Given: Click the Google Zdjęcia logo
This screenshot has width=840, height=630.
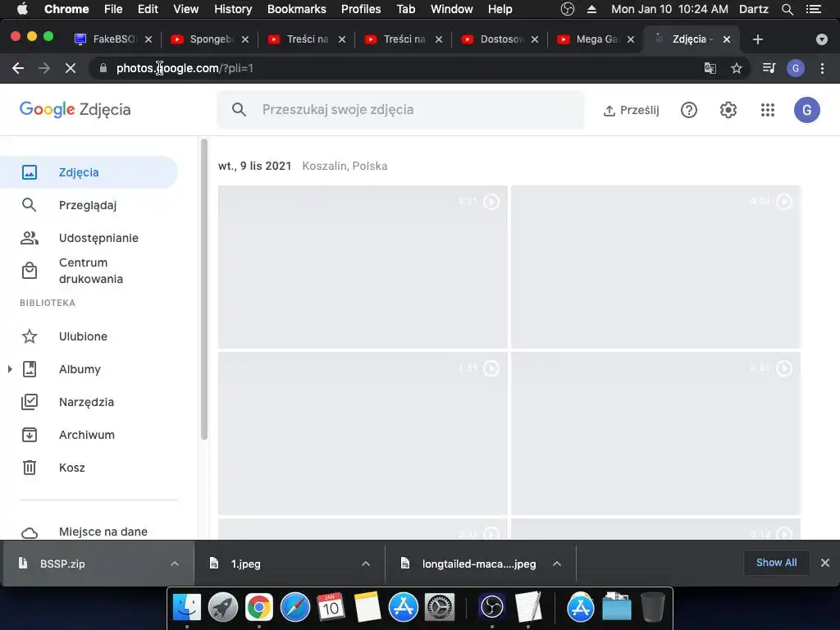Looking at the screenshot, I should 75,109.
